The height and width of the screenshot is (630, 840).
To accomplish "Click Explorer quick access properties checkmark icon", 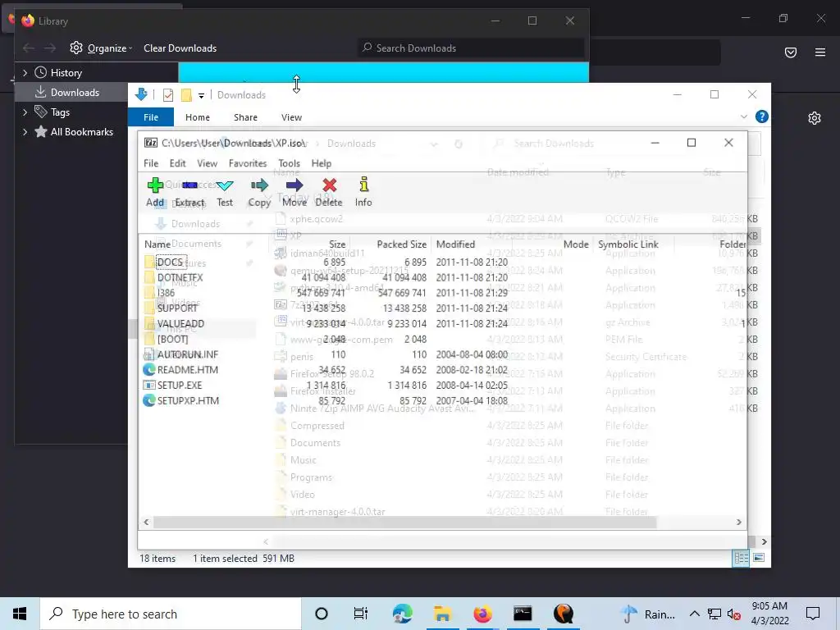I will pos(167,95).
